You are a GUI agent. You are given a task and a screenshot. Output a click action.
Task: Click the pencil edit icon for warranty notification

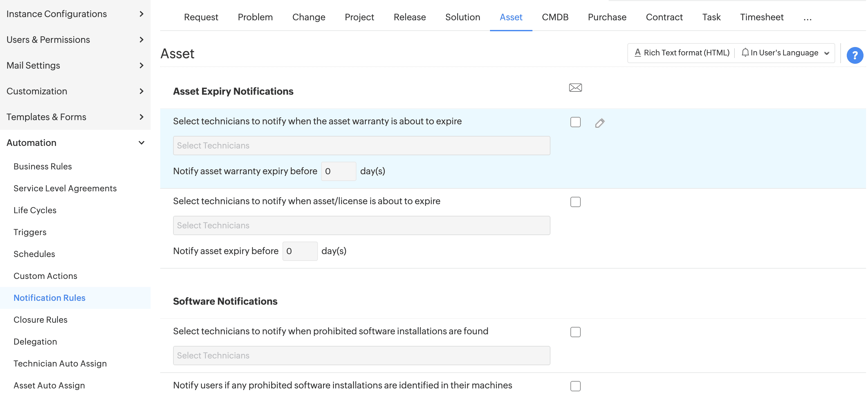599,123
